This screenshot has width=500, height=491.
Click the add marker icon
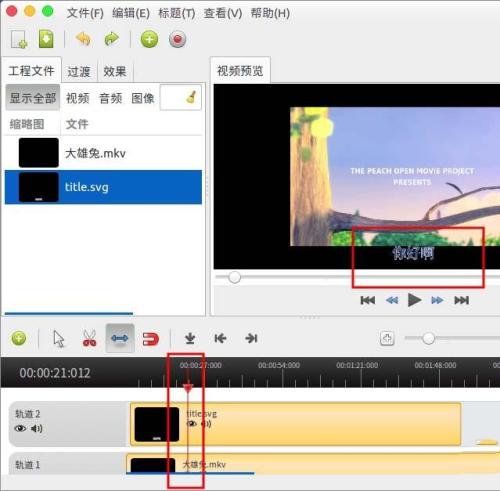coord(190,338)
